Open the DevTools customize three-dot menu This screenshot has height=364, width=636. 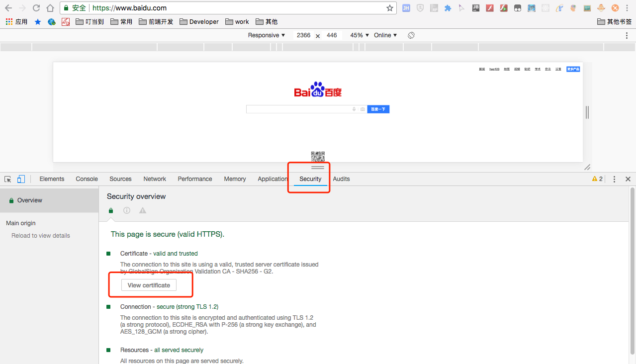coord(615,179)
